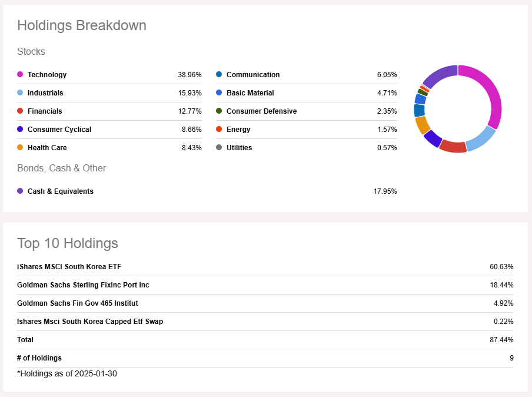532x397 pixels.
Task: Select Goldman Sachs Fin Gov 465 Institut
Action: (x=78, y=303)
